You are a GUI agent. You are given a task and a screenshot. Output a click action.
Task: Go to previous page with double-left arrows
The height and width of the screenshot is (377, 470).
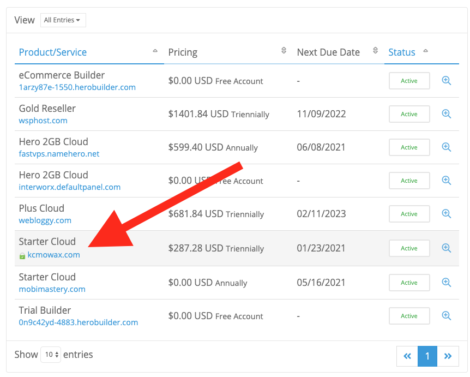[407, 356]
